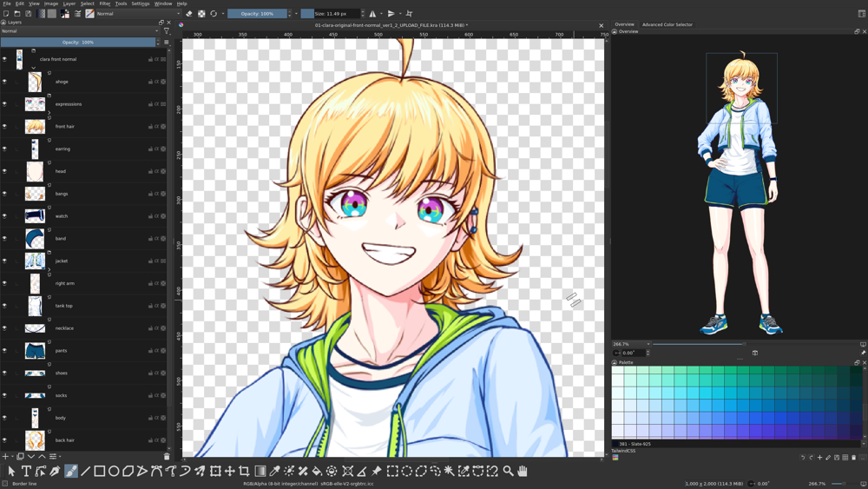
Task: Select the Text tool in the toolbox
Action: [x=26, y=471]
